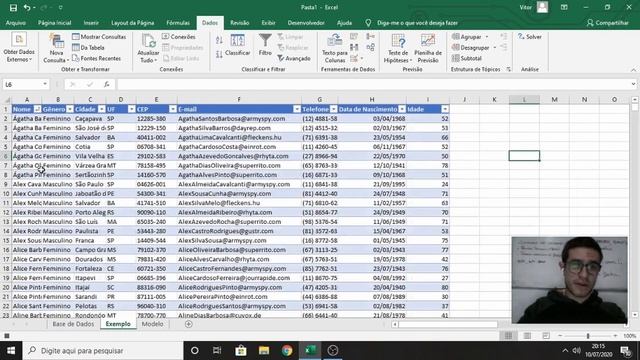Click the Ajuda tab
Image resolution: width=640 pixels, height=360 pixels.
(344, 23)
